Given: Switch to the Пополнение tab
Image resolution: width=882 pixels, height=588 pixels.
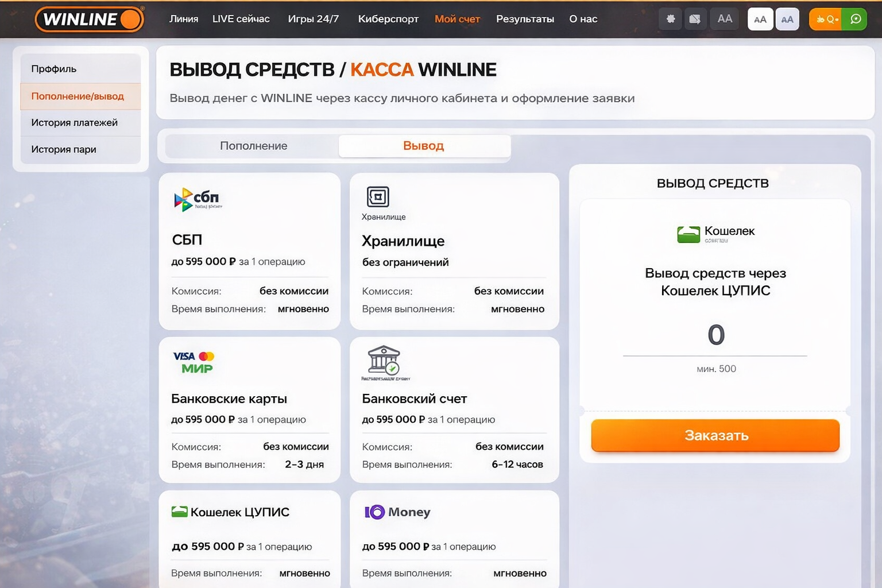Looking at the screenshot, I should tap(253, 146).
